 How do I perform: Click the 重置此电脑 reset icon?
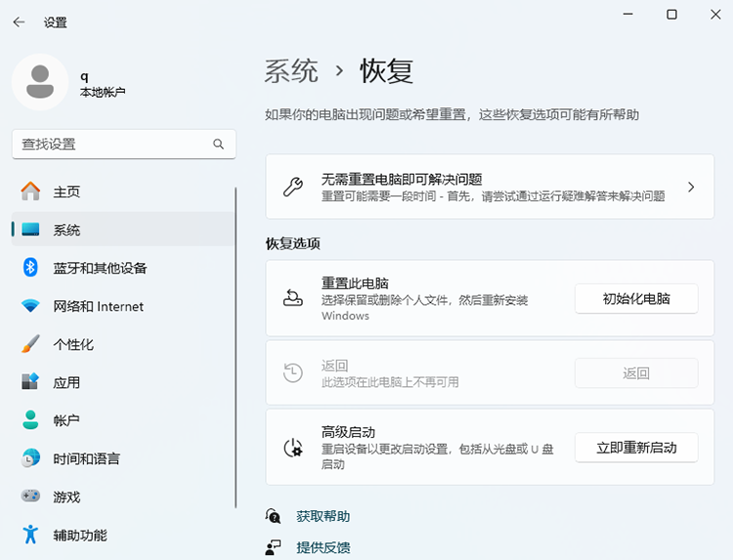pos(293,298)
